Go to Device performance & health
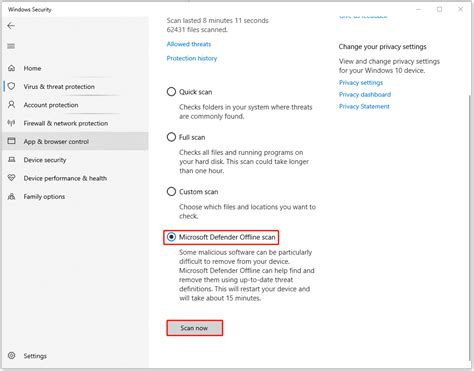Viewport: 474px width, 371px height. (x=75, y=178)
